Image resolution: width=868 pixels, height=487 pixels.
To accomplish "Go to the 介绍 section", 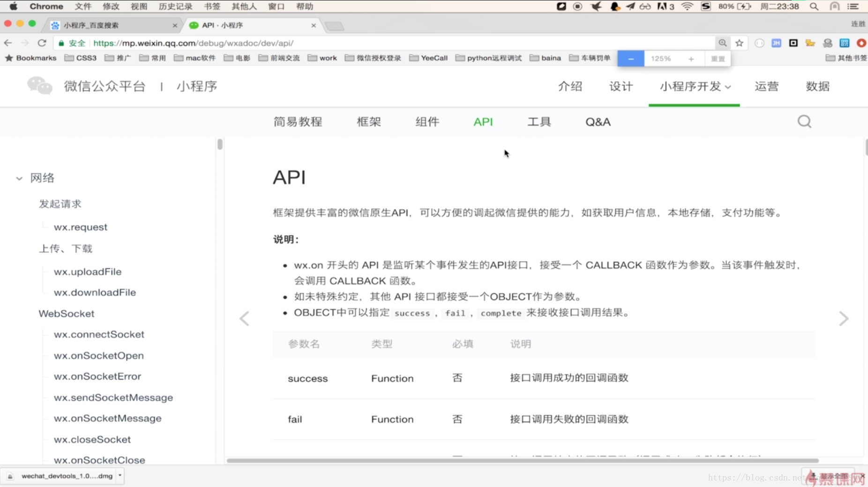I will coord(570,86).
